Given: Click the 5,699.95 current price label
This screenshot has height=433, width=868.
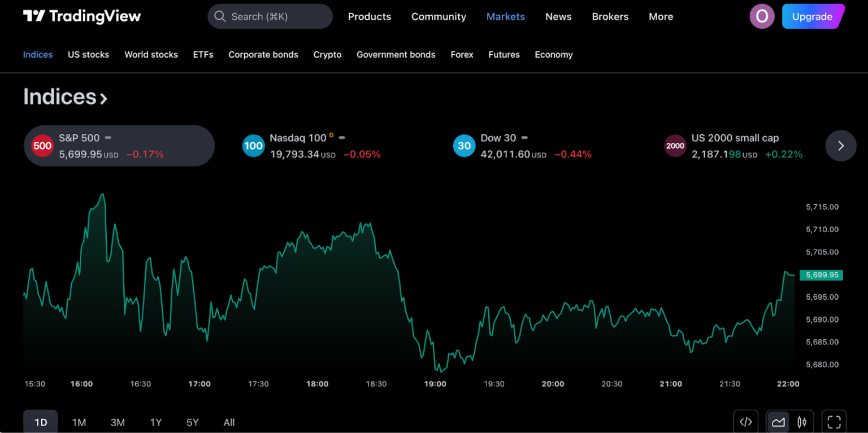Looking at the screenshot, I should coord(822,275).
